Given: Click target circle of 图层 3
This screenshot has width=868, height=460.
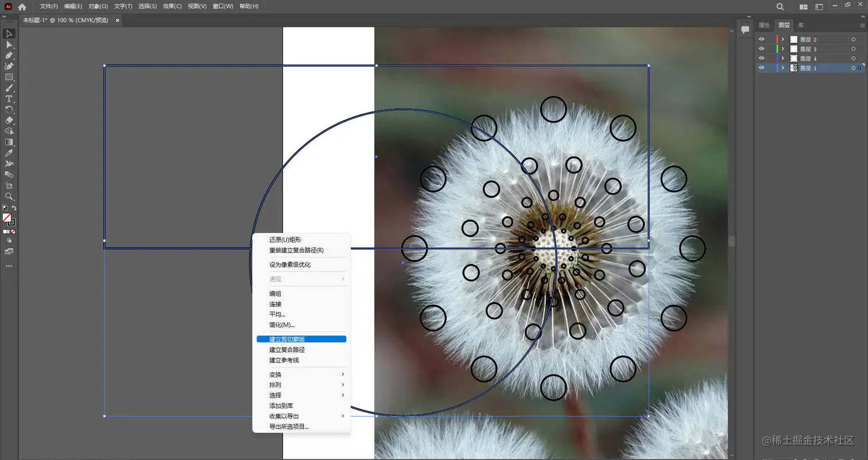Looking at the screenshot, I should [854, 49].
